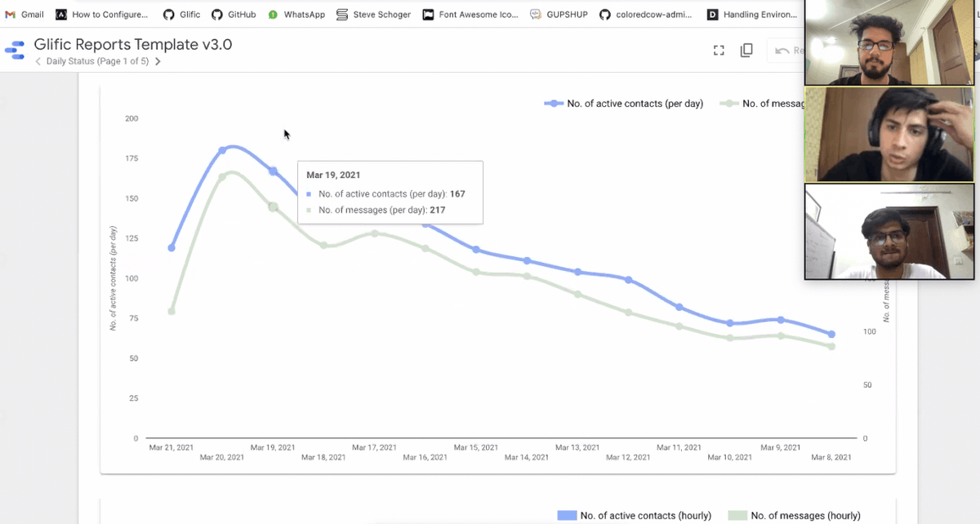The width and height of the screenshot is (980, 524).
Task: Select the Mar 12 active contacts data point
Action: pos(628,280)
